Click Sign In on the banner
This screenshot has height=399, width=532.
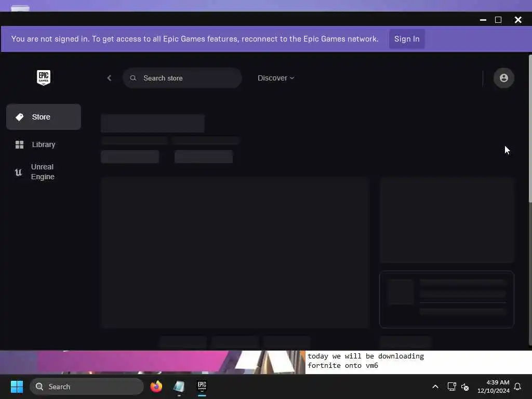point(407,39)
